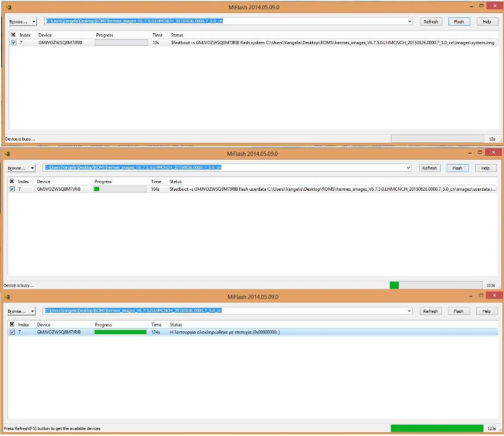Toggle the select-all header checkbox in the bottom window
This screenshot has height=436, width=504.
click(x=12, y=324)
